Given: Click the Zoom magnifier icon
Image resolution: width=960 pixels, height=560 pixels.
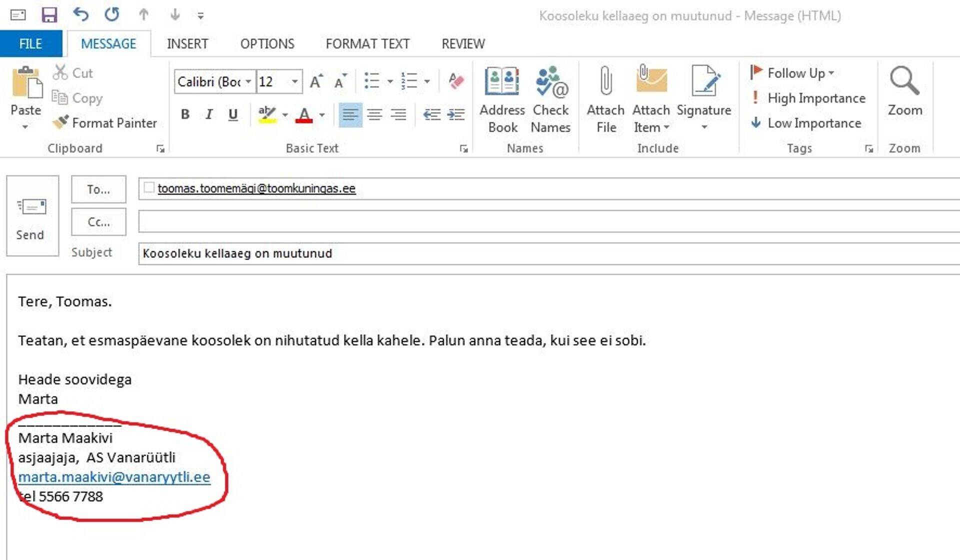Looking at the screenshot, I should pos(904,82).
